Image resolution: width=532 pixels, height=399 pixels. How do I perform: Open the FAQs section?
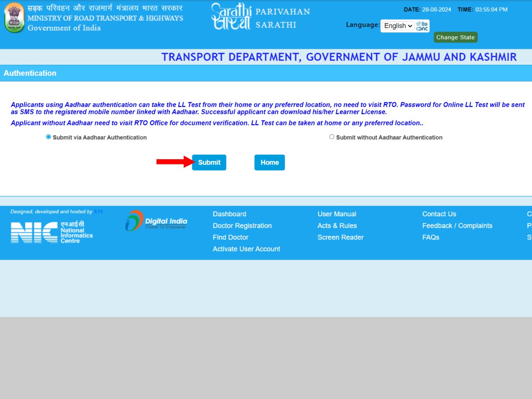click(430, 237)
